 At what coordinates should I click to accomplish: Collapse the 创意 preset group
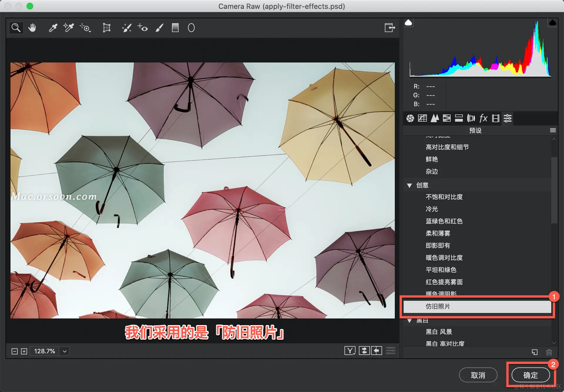[x=409, y=185]
